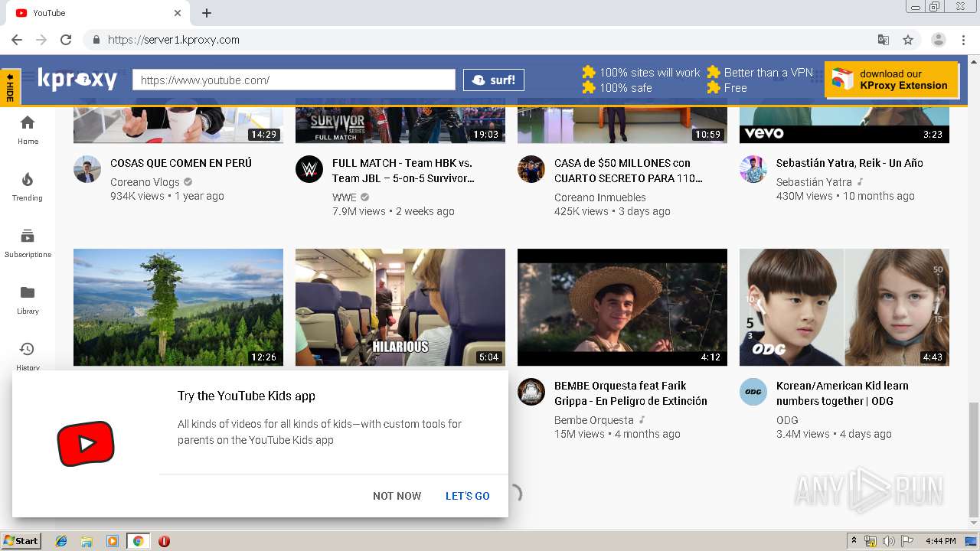Click the WWE channel avatar

pos(309,169)
